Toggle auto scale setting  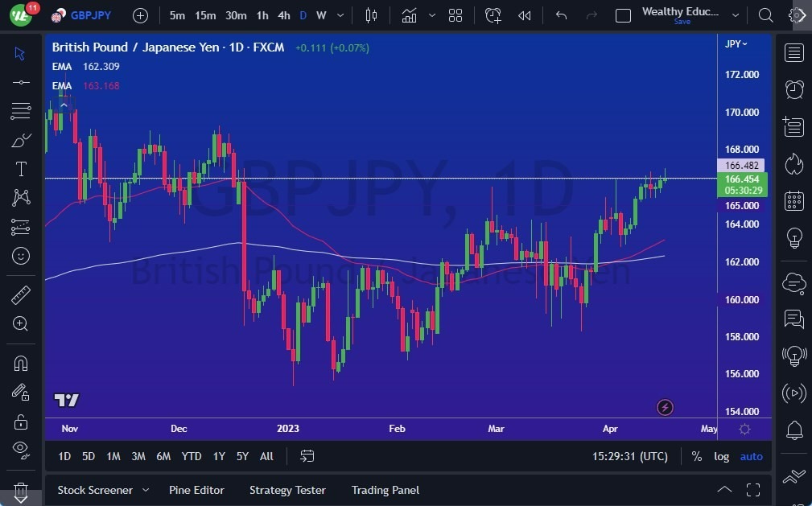coord(750,456)
